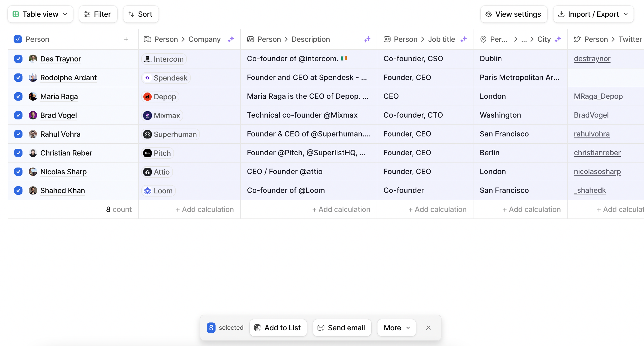Click the sparkle icon on Description column header

point(367,39)
